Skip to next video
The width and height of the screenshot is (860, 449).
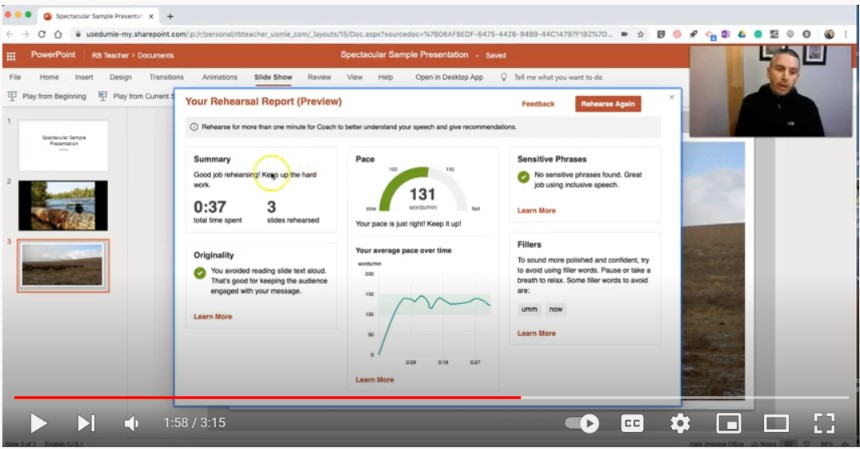[86, 423]
